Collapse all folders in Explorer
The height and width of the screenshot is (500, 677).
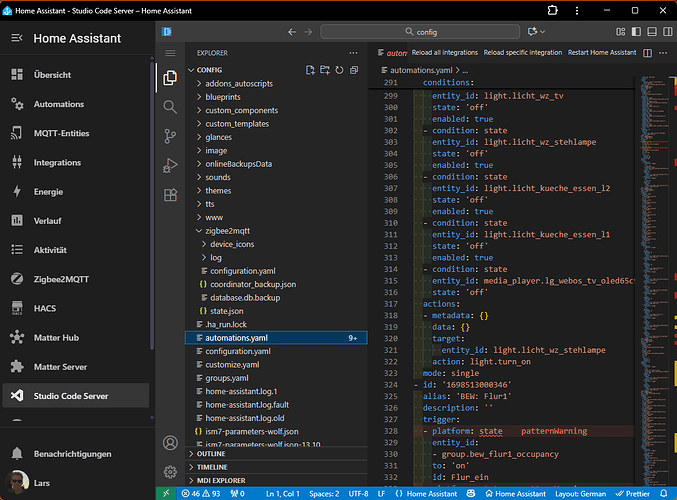(354, 70)
